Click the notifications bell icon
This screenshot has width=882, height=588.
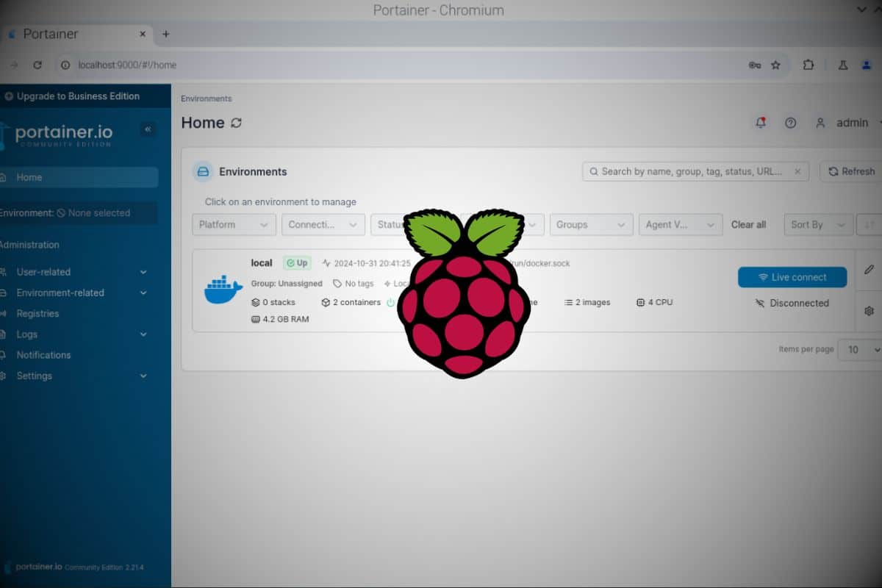[x=761, y=123]
